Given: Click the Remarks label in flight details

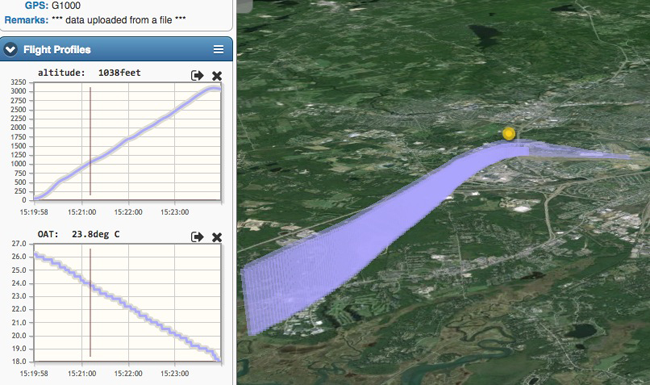Looking at the screenshot, I should coord(26,20).
